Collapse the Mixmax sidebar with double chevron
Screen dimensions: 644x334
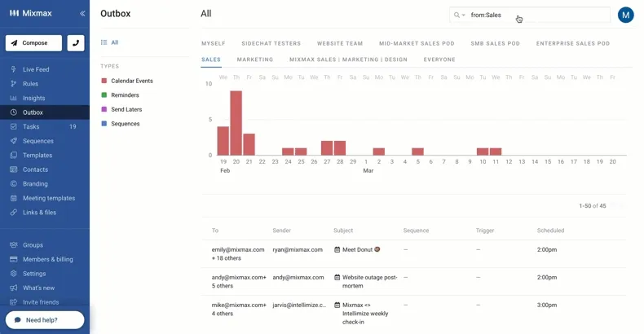[82, 14]
